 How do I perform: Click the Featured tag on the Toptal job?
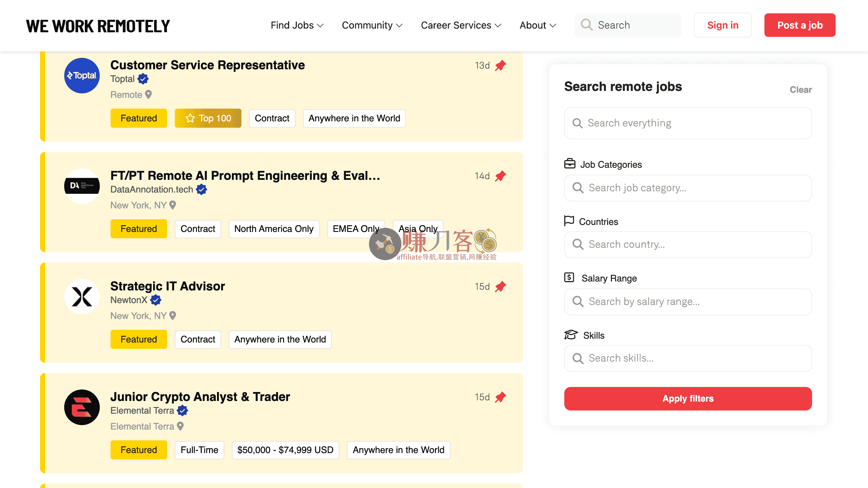[x=139, y=118]
